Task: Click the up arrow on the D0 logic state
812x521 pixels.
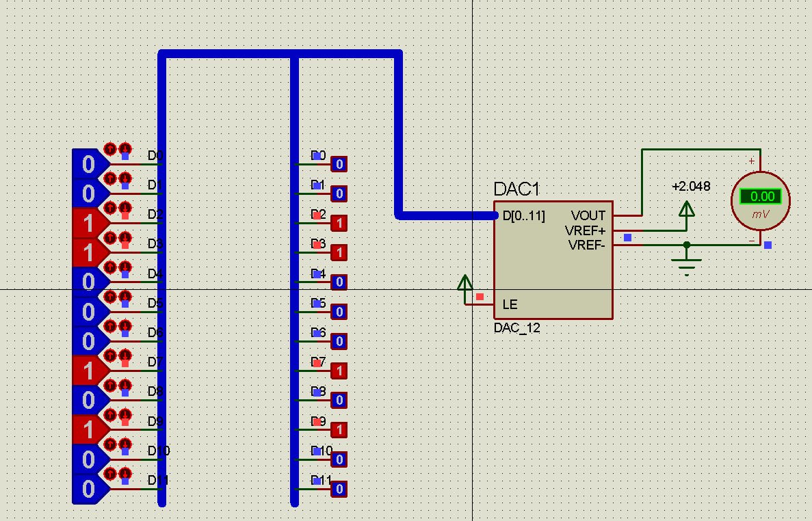Action: click(x=109, y=149)
